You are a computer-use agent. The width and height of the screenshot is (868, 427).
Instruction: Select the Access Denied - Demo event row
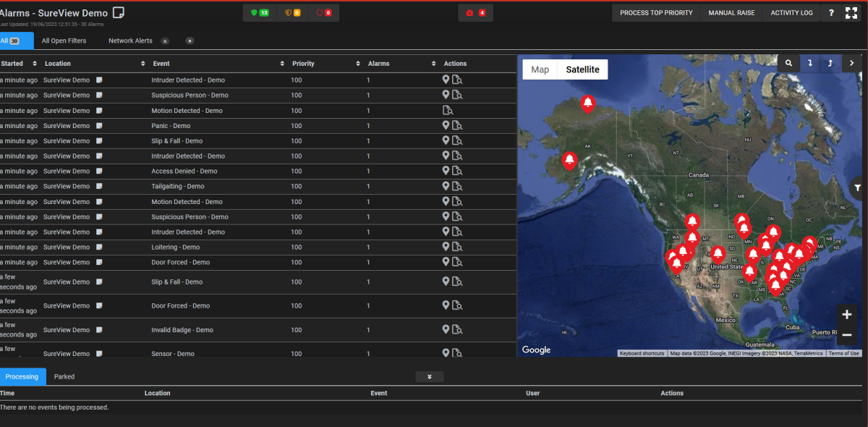click(258, 172)
